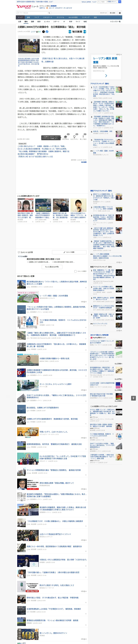Click 記事に関する報告 report icon link
The image size is (138, 644).
tap(23, 139)
